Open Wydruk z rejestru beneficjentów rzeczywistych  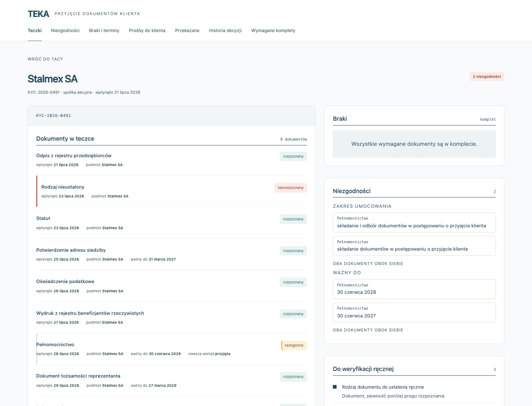coord(171,317)
